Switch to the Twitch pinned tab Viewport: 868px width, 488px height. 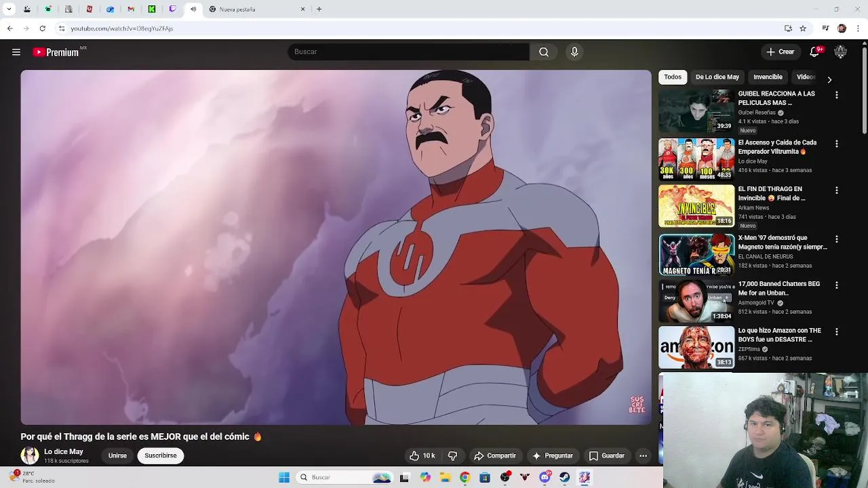click(172, 9)
